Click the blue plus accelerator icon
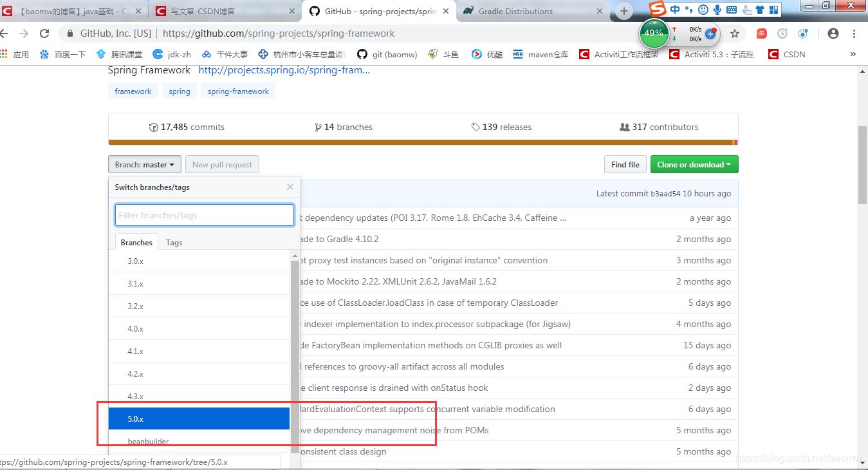Image resolution: width=868 pixels, height=470 pixels. click(710, 33)
